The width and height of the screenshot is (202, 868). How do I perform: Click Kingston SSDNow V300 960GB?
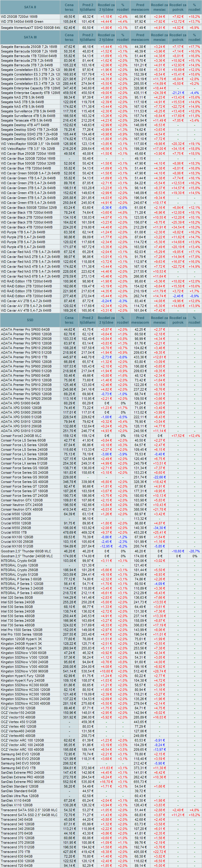[24, 671]
